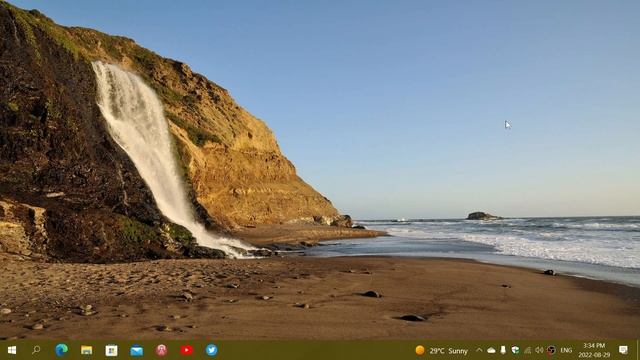Open the 29°C Sunny weather widget

(441, 351)
